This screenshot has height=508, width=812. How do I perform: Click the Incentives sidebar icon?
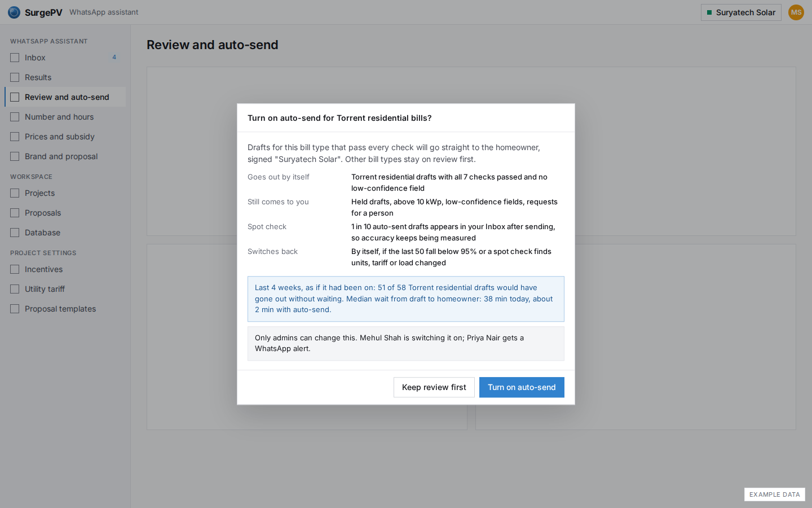tap(15, 269)
